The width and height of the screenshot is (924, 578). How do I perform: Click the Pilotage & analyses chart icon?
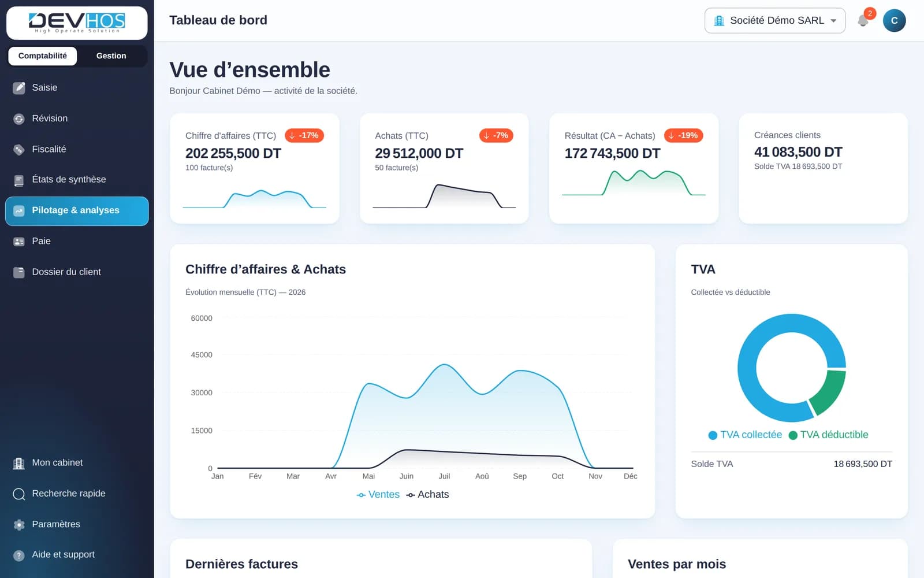pyautogui.click(x=19, y=211)
